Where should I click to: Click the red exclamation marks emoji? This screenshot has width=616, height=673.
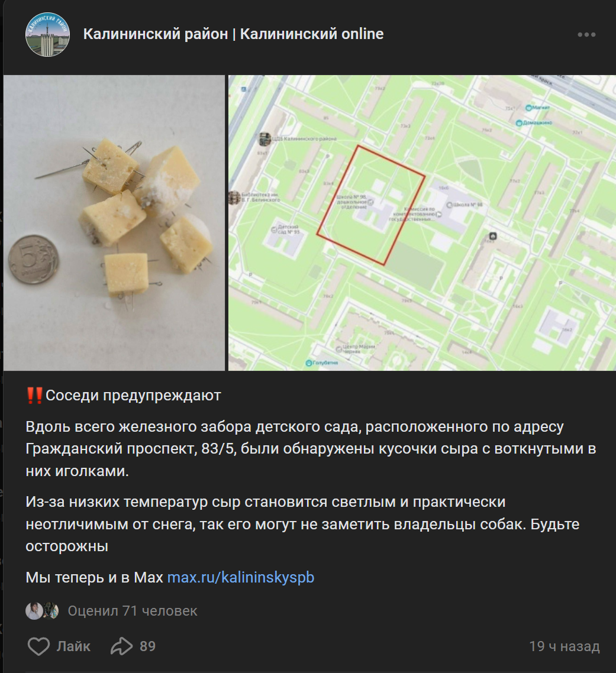pos(34,395)
